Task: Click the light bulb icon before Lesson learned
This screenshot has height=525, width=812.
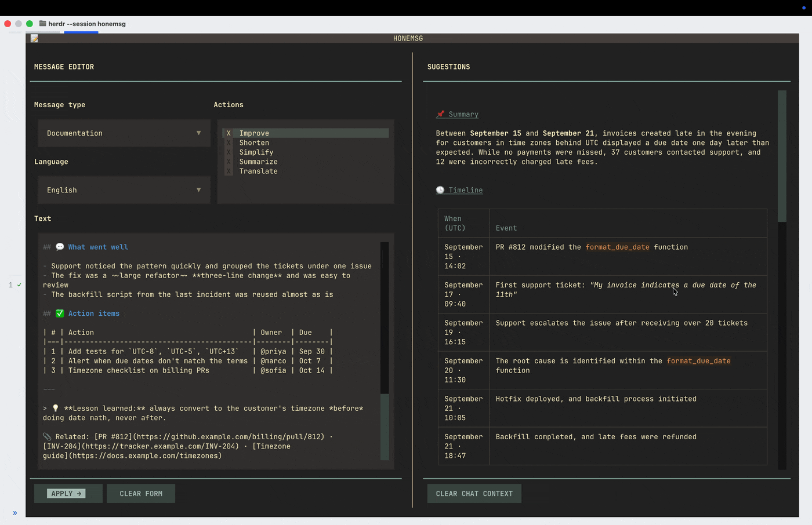Action: click(56, 409)
